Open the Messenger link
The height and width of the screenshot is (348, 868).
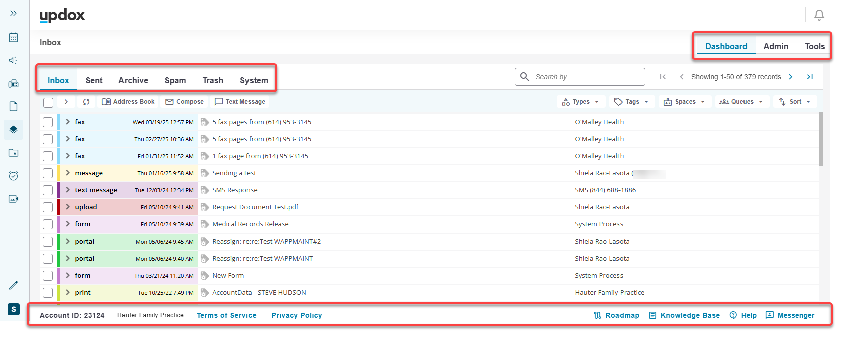[x=790, y=315]
